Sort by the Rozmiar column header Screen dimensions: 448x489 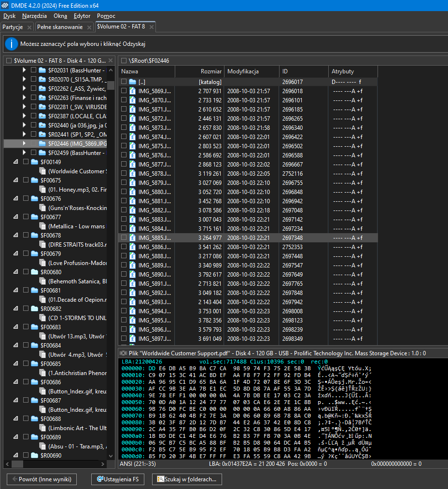[x=199, y=71]
